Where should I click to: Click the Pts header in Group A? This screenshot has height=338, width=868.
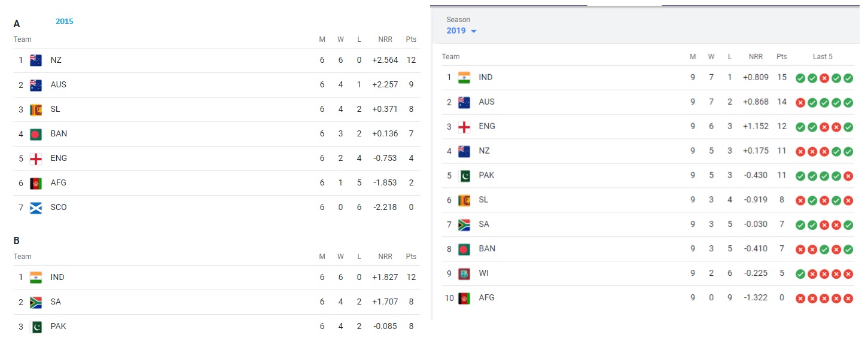(411, 39)
